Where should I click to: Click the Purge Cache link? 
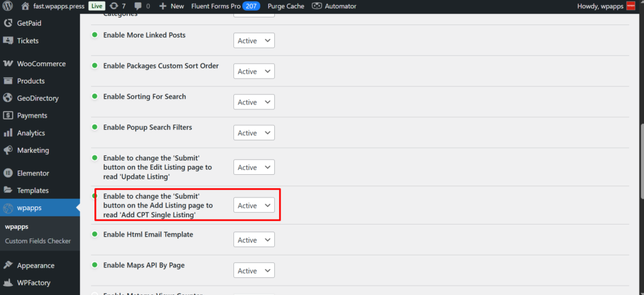[x=286, y=6]
